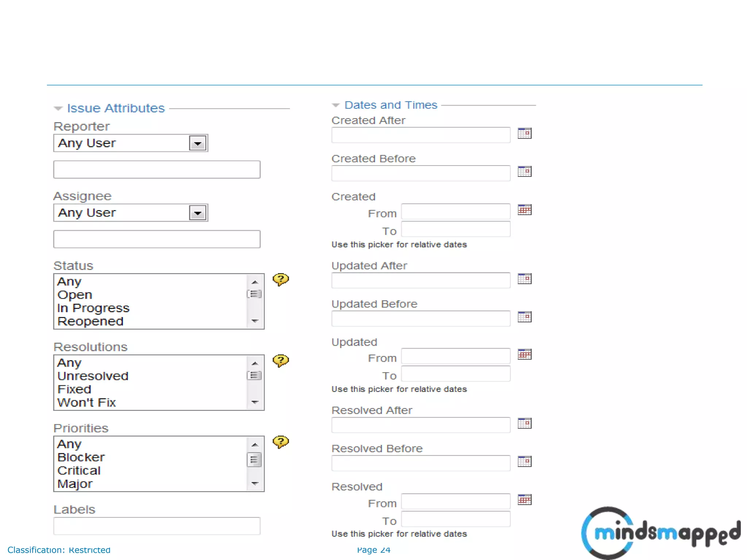Image resolution: width=747 pixels, height=560 pixels.
Task: Select Blocker in the Priorities list
Action: [81, 457]
